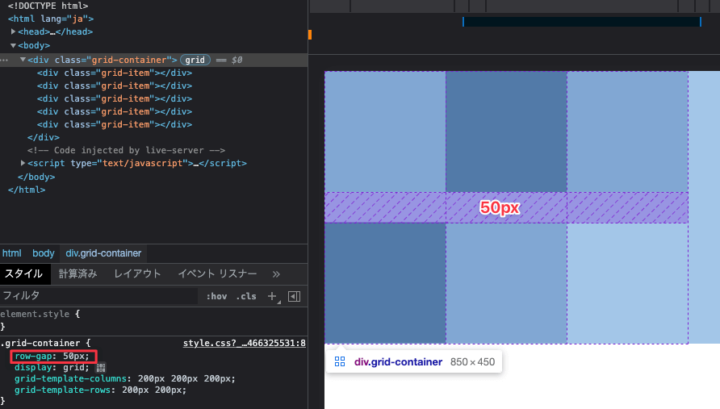Show more tabs with double chevron
The width and height of the screenshot is (720, 409).
pyautogui.click(x=276, y=275)
